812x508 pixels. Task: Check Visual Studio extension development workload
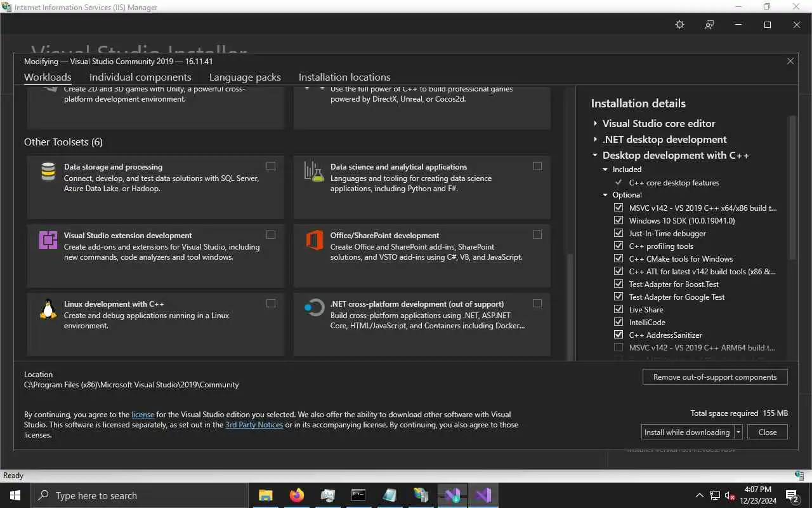click(271, 235)
